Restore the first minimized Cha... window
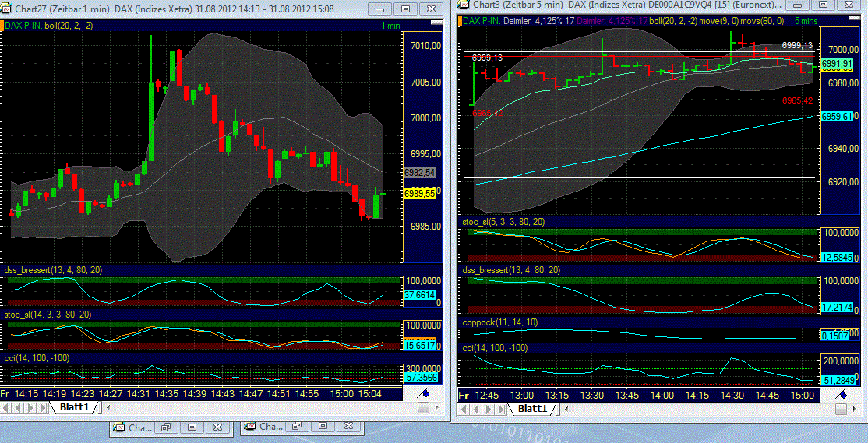868x443 pixels. pyautogui.click(x=165, y=427)
